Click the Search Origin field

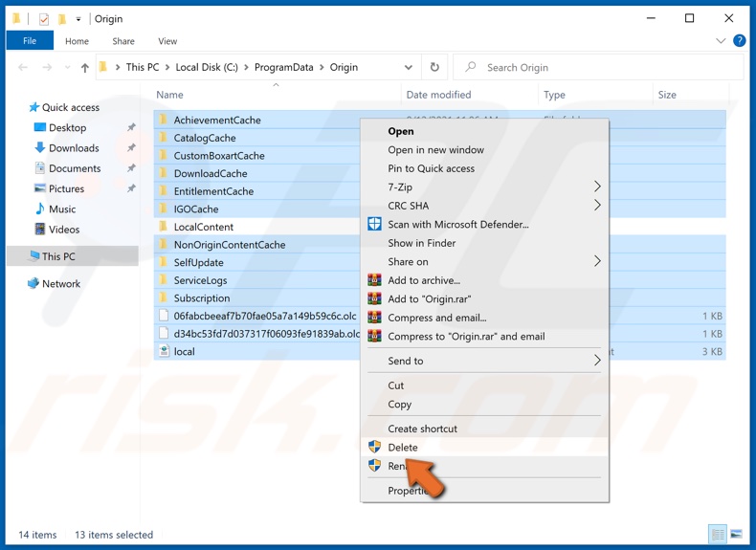click(598, 68)
